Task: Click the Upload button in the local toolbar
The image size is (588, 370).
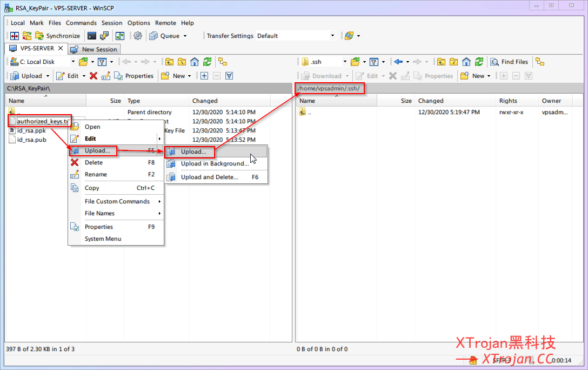Action: click(x=26, y=76)
